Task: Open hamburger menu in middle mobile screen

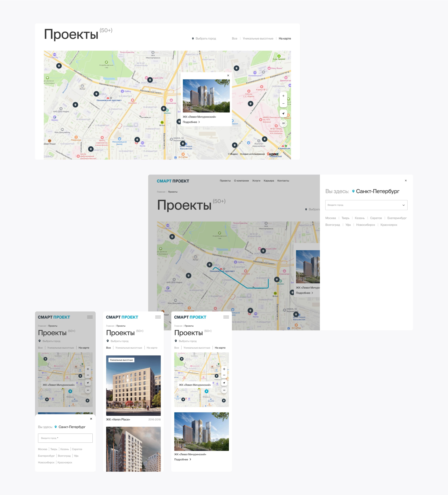Action: pos(158,317)
